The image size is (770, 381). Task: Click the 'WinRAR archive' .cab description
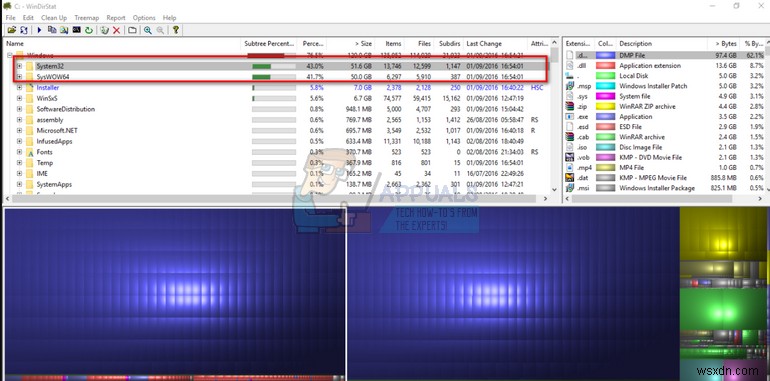coord(642,137)
